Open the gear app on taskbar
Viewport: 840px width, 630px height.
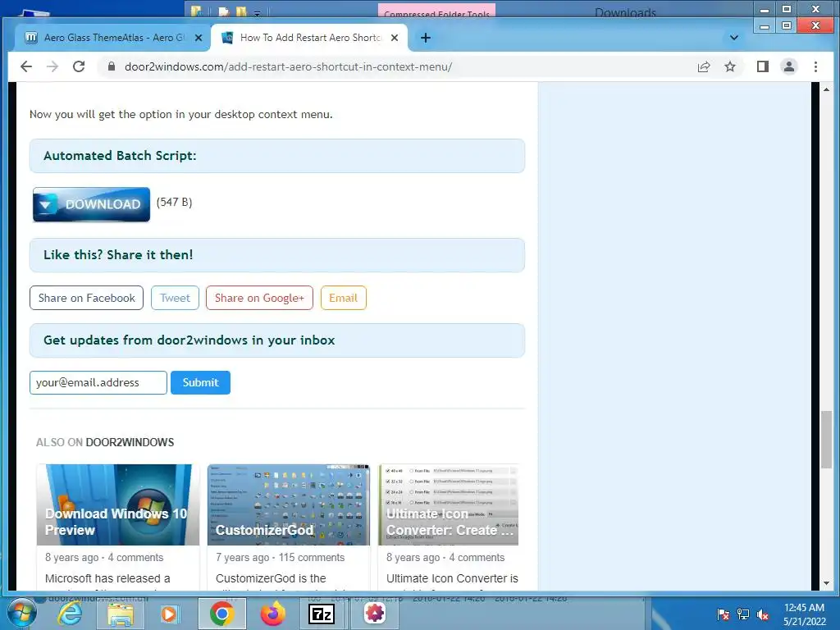[x=374, y=614]
